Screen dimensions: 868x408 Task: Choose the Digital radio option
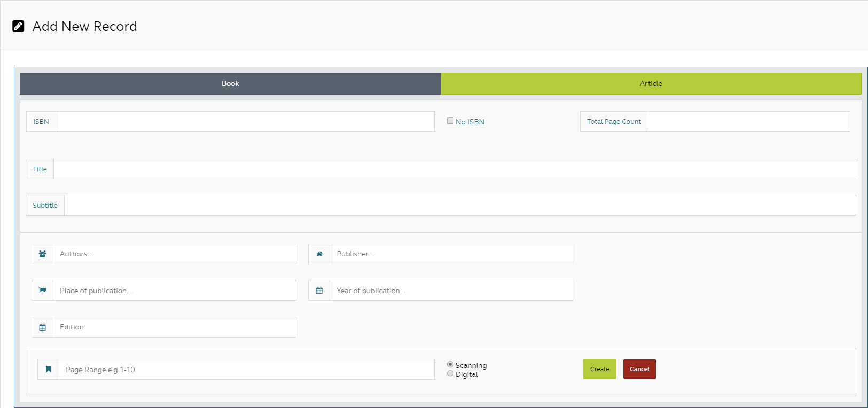[450, 374]
